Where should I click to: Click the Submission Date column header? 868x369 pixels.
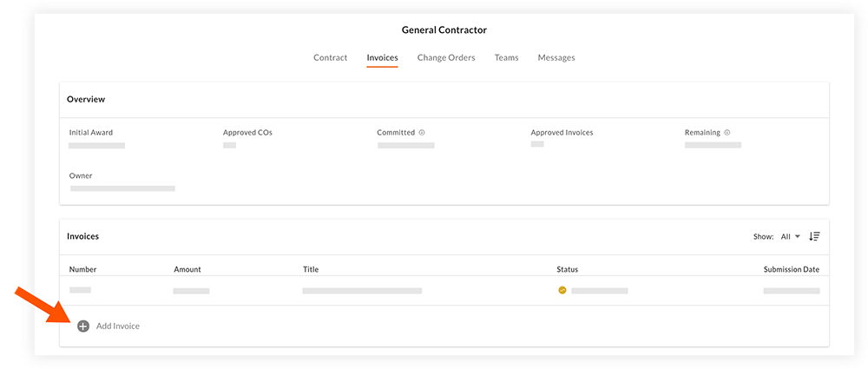point(792,269)
